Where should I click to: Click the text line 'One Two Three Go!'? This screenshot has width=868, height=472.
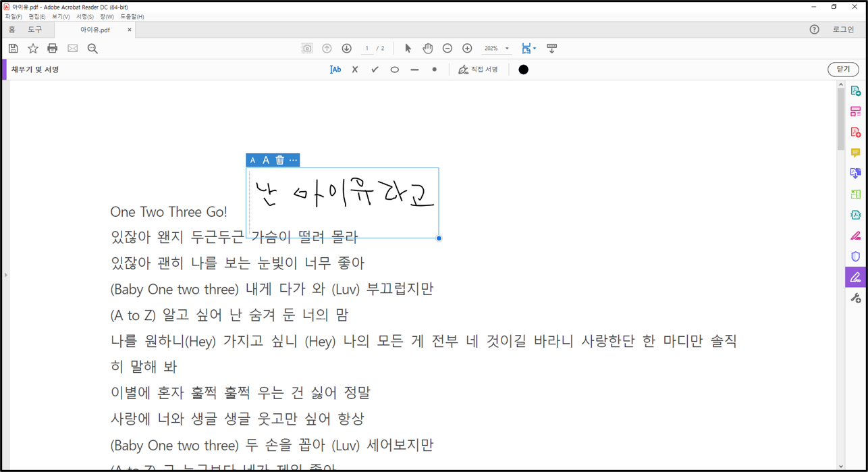pyautogui.click(x=169, y=212)
